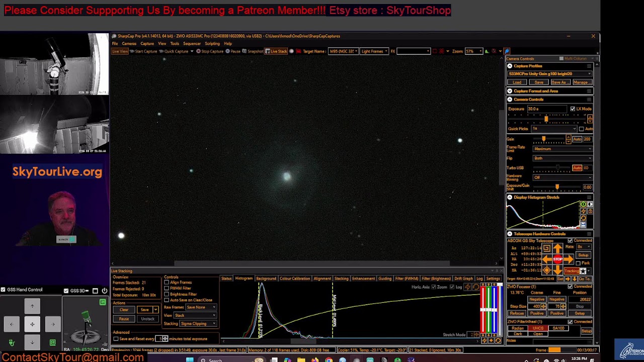Toggle the Align Frames checkbox
Viewport: 644px width, 362px height.
(167, 283)
